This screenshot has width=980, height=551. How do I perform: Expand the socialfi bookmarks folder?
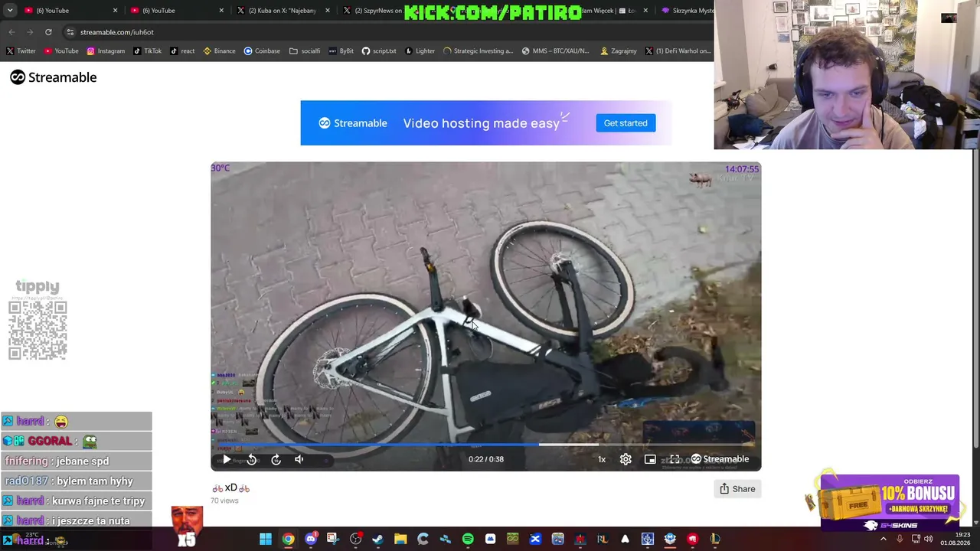pyautogui.click(x=305, y=51)
